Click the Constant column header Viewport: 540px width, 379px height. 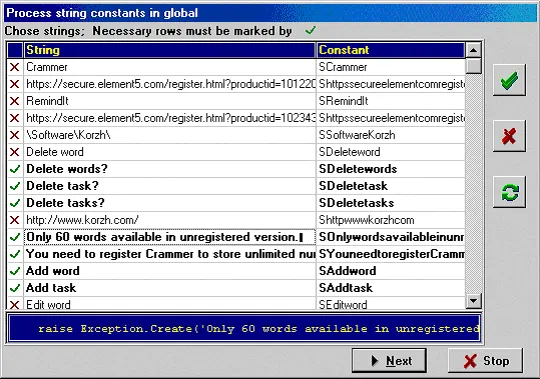click(391, 50)
